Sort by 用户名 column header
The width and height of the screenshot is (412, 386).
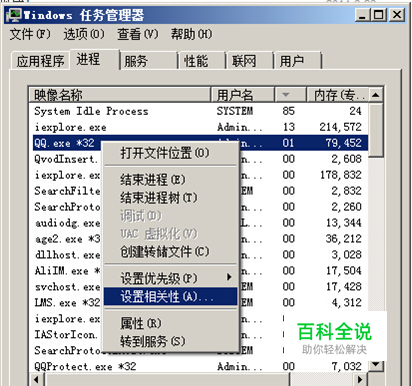[x=243, y=95]
